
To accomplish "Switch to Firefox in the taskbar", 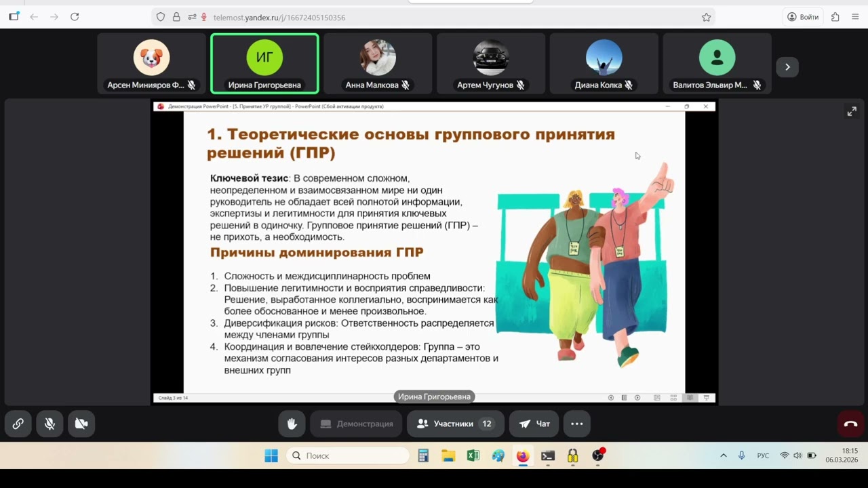I will click(523, 455).
